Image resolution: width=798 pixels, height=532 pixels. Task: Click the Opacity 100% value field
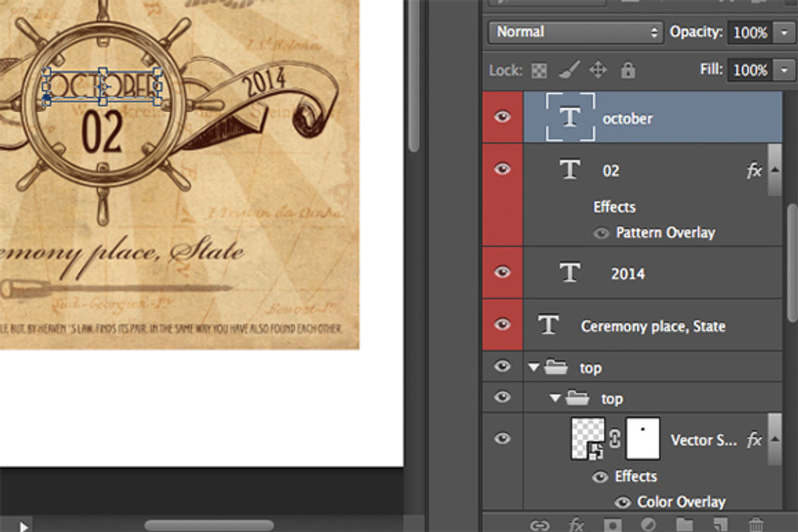[x=751, y=32]
